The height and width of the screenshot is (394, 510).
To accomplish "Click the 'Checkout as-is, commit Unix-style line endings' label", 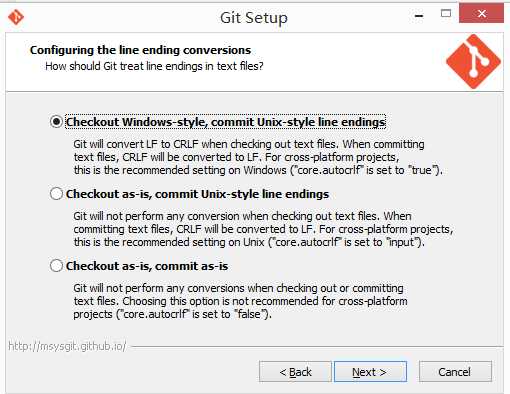I will click(197, 194).
